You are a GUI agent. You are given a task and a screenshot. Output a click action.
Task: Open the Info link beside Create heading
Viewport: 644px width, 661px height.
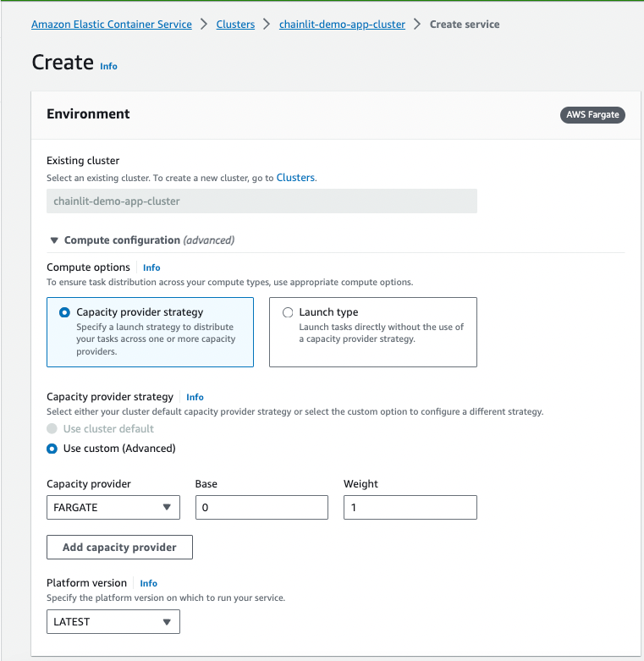pyautogui.click(x=108, y=66)
